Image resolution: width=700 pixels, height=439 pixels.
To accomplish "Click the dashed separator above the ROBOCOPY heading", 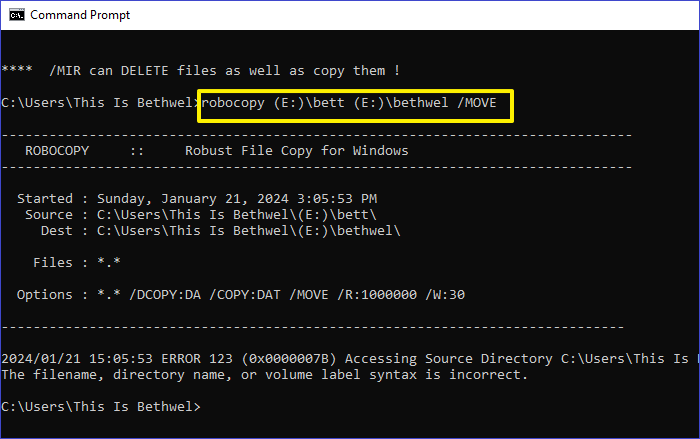I will [316, 134].
